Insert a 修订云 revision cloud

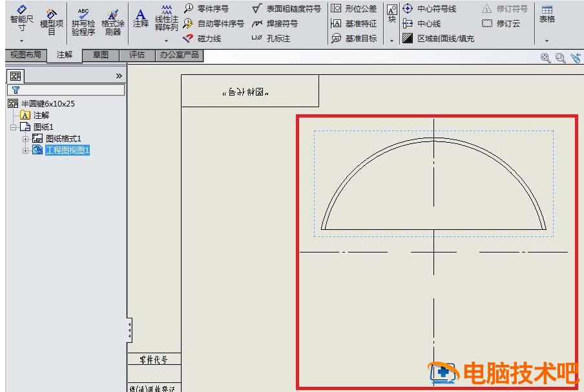(501, 23)
